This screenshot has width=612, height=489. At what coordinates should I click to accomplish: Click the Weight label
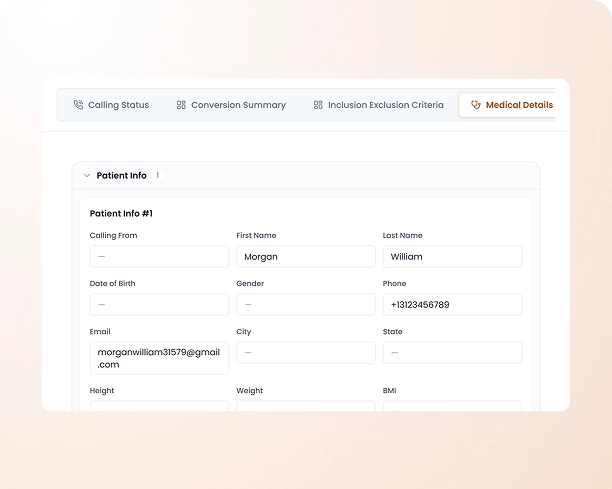(249, 391)
